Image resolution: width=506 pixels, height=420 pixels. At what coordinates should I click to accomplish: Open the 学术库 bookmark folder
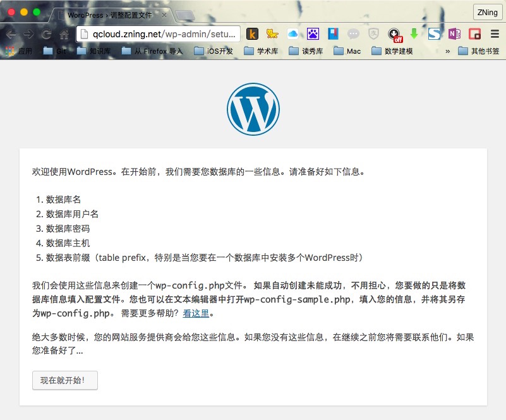261,51
